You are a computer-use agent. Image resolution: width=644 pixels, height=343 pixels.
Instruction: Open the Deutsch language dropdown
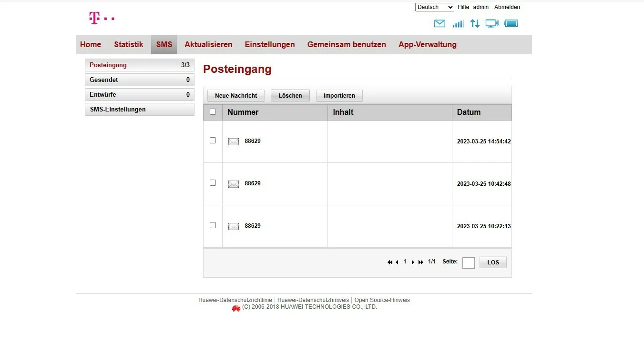tap(435, 7)
